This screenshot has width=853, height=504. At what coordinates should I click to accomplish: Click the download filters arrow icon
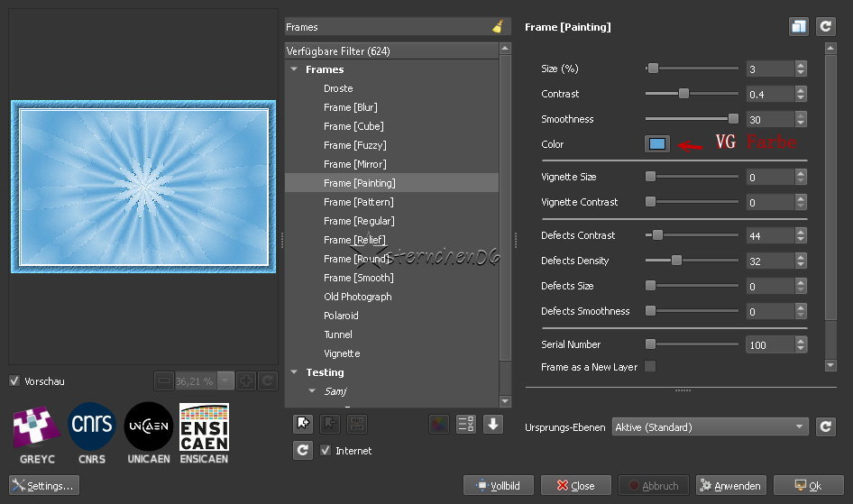(493, 424)
